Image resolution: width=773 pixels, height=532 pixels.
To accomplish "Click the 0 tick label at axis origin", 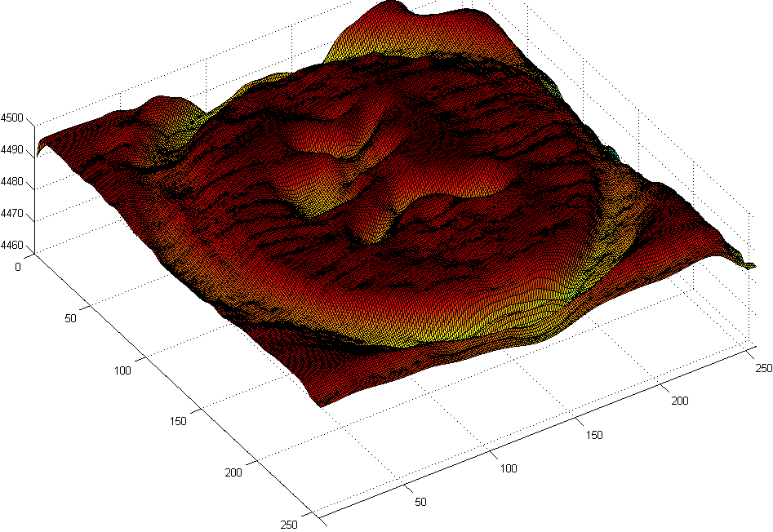I will coord(20,265).
